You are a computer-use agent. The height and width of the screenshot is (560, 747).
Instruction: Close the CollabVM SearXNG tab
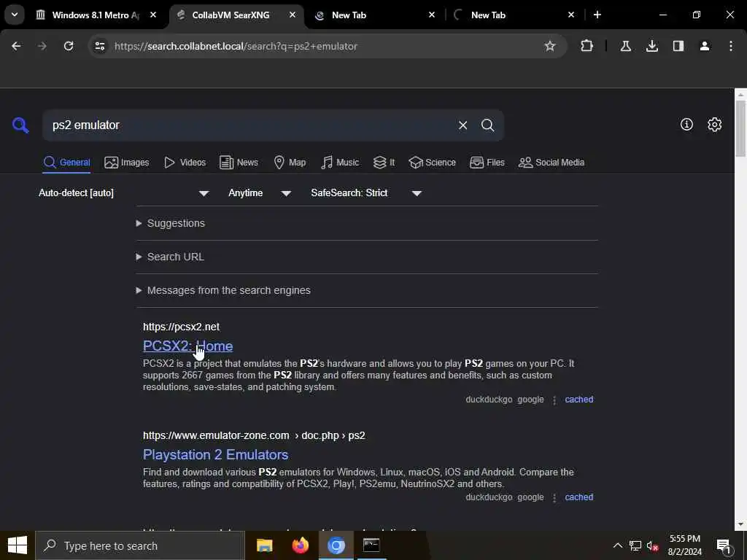pyautogui.click(x=293, y=15)
